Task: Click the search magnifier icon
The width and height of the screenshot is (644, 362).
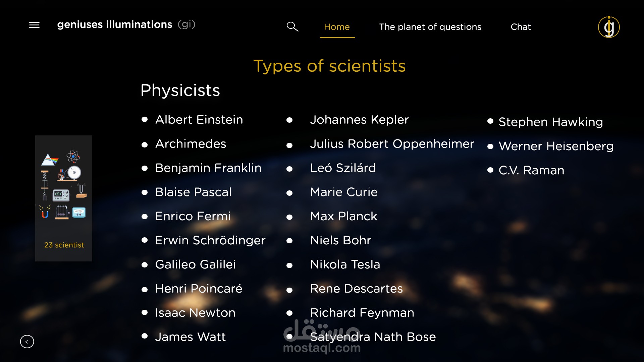Action: (292, 26)
